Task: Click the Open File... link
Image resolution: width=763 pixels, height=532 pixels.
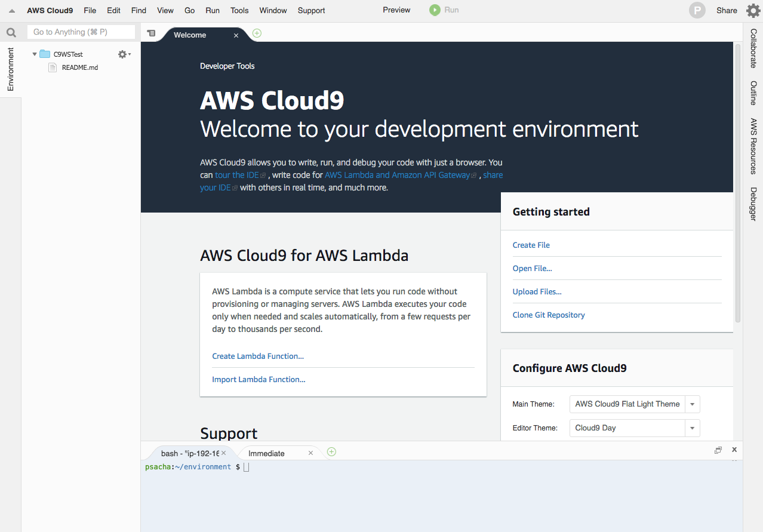Action: point(533,268)
